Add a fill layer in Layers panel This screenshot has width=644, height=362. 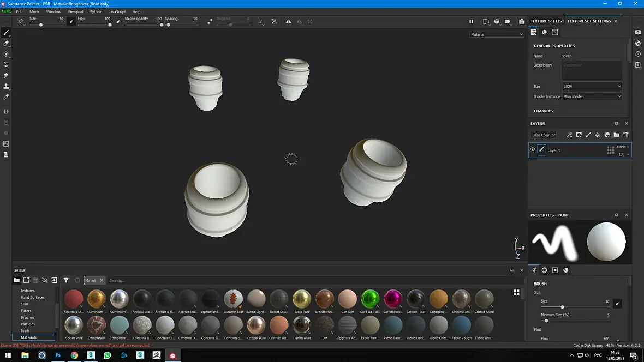598,135
